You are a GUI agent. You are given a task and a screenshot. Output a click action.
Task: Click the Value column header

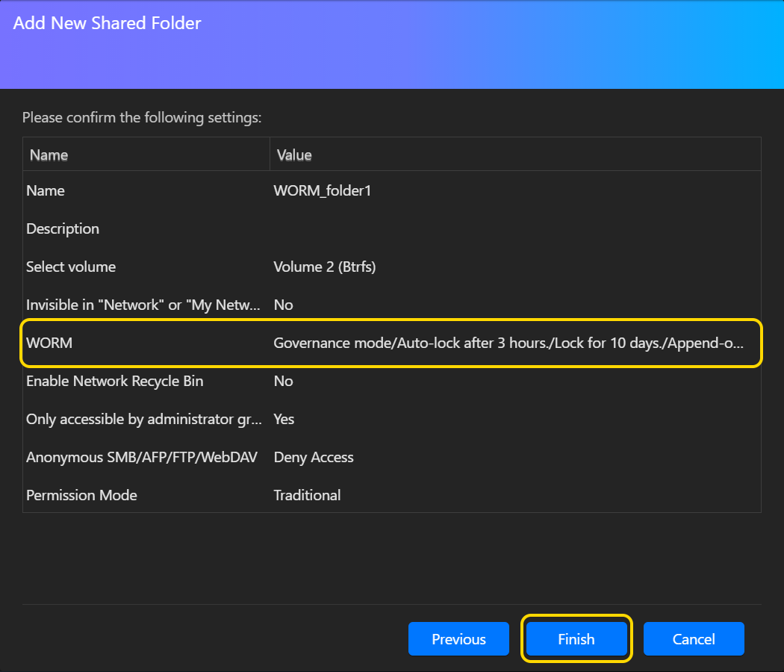point(294,155)
